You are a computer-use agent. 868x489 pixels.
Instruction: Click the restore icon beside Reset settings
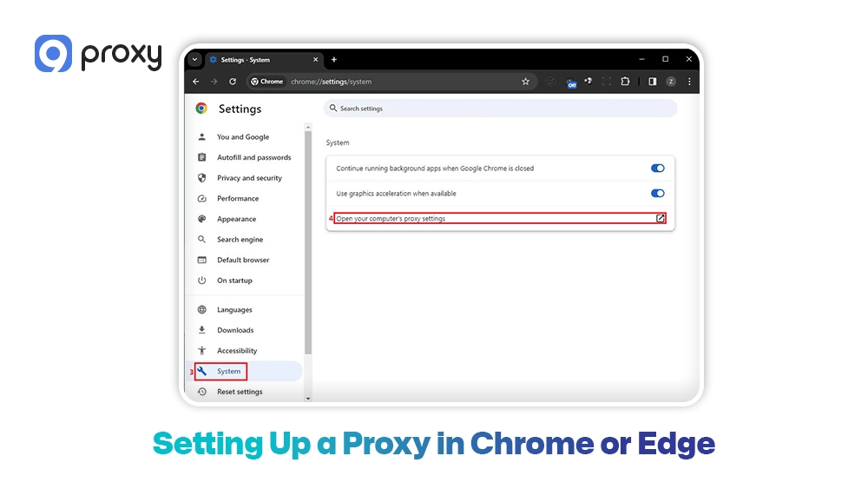[202, 392]
